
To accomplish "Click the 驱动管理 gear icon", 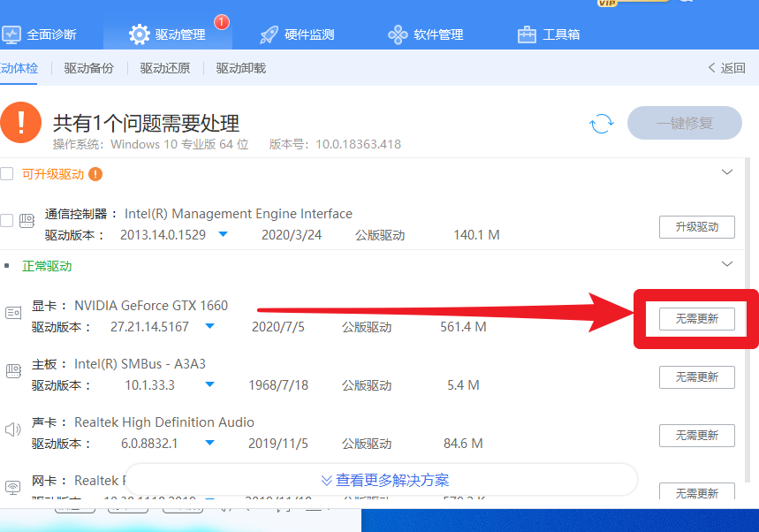I will (x=140, y=34).
